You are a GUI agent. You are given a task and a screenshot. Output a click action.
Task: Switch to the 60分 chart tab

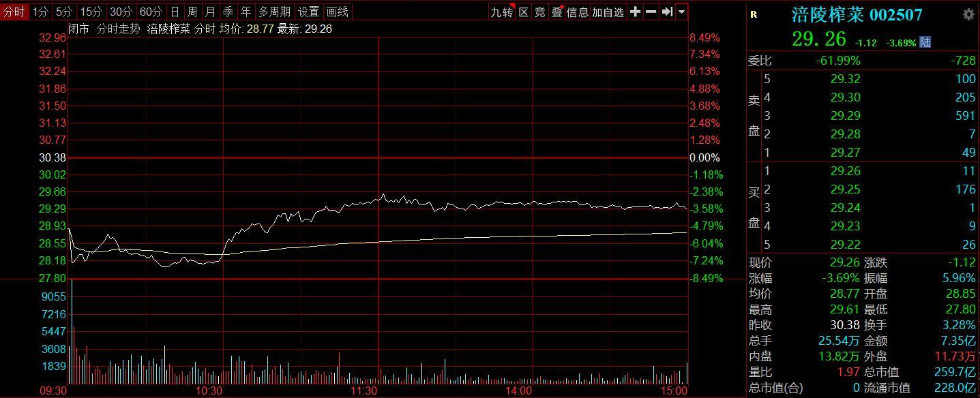[x=151, y=12]
